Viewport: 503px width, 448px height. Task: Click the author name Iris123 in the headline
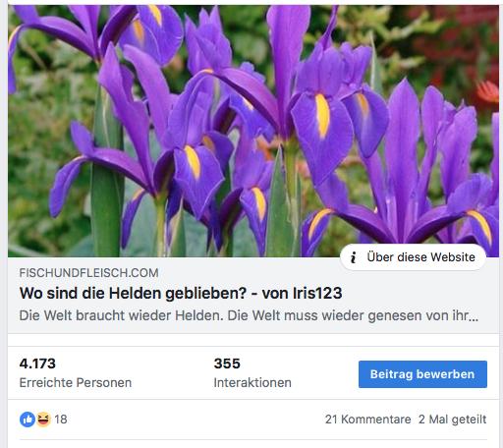[x=317, y=293]
